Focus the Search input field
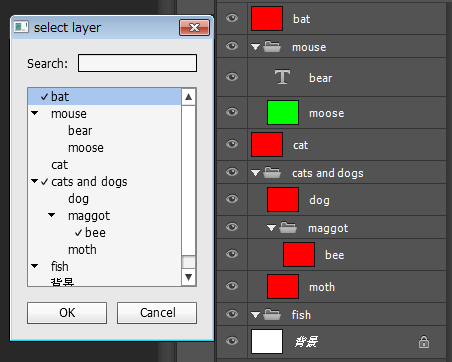This screenshot has width=452, height=362. (137, 63)
